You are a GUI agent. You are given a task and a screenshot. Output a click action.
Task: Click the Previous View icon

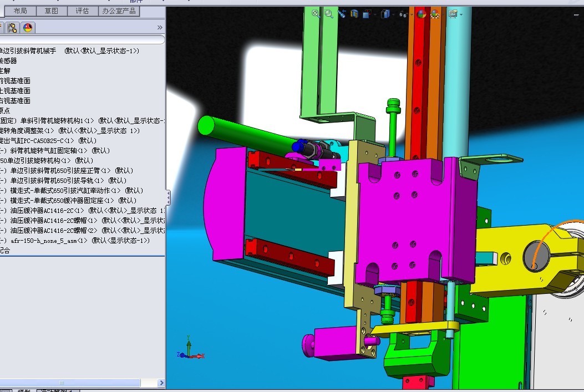(x=342, y=14)
